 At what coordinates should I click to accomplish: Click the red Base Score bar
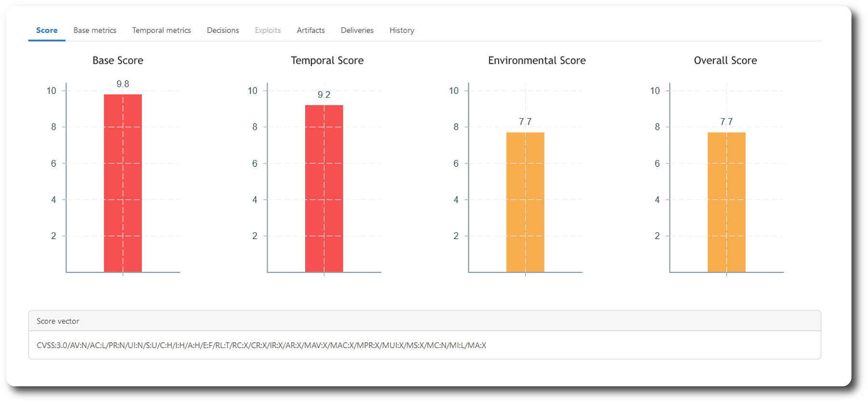pos(123,183)
